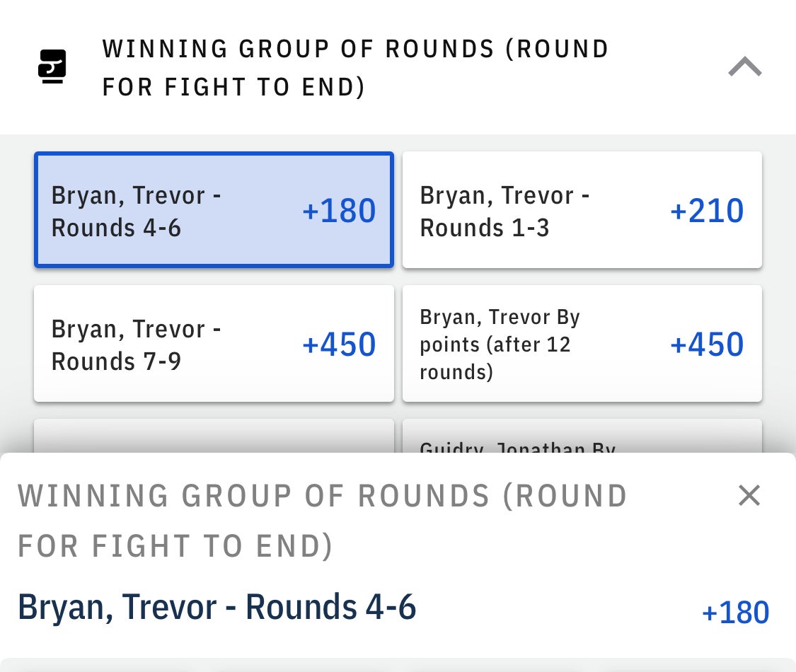Click the 'points (after 12 rounds)' label text
796x672 pixels.
pos(495,358)
